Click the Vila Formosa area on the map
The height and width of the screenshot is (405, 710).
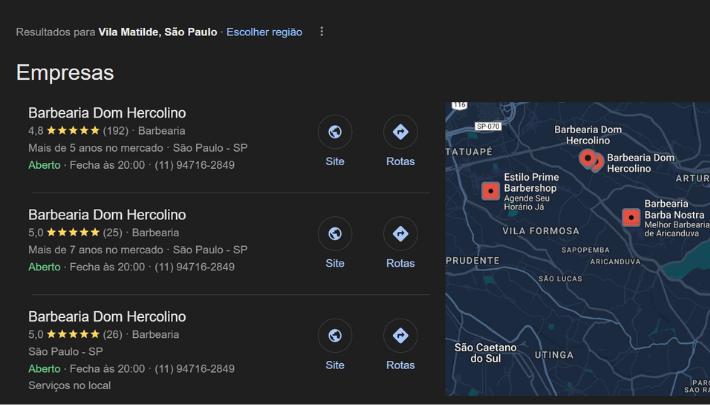tap(541, 231)
